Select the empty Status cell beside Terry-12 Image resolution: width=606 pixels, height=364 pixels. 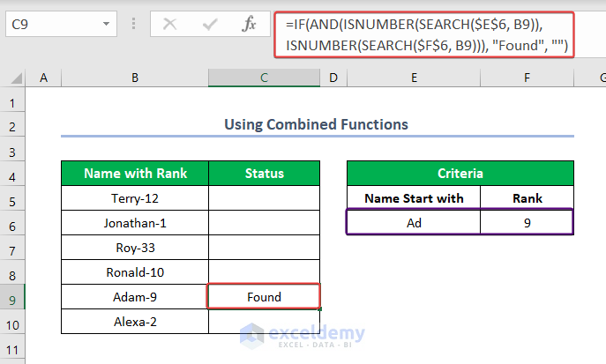(x=265, y=198)
